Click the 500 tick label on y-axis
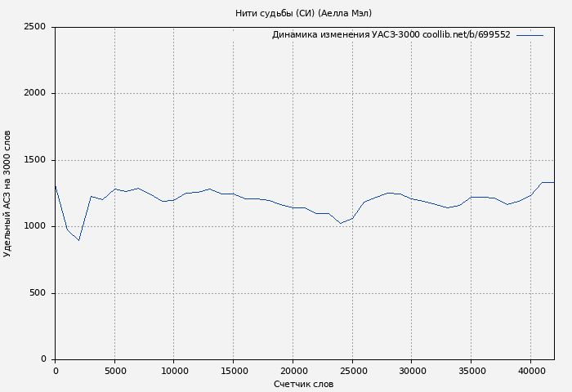572x392 pixels. pos(37,293)
